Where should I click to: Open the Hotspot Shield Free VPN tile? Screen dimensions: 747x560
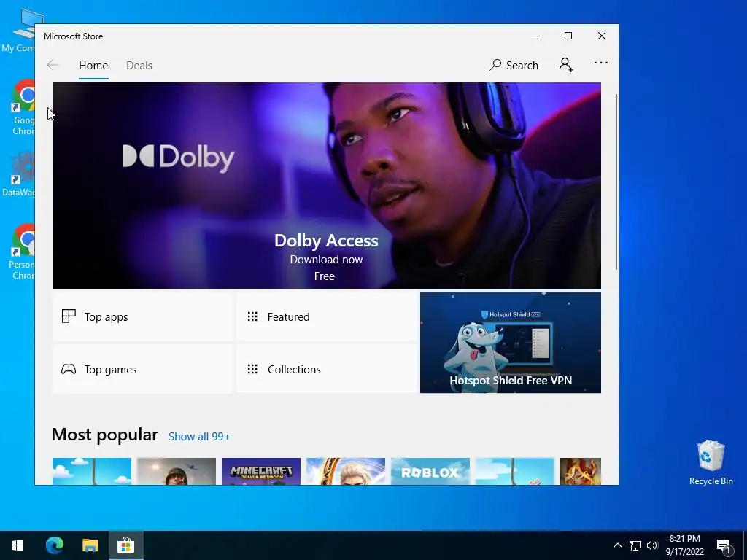pyautogui.click(x=510, y=343)
